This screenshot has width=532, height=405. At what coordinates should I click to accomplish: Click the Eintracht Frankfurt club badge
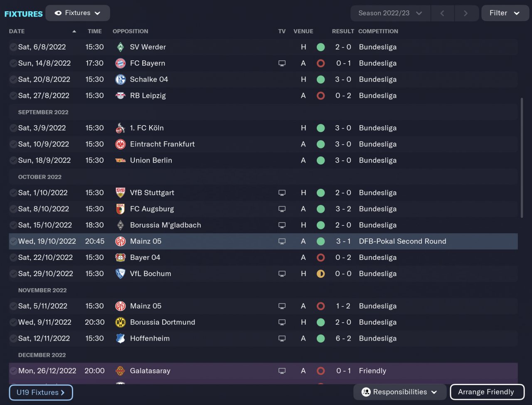pos(120,144)
